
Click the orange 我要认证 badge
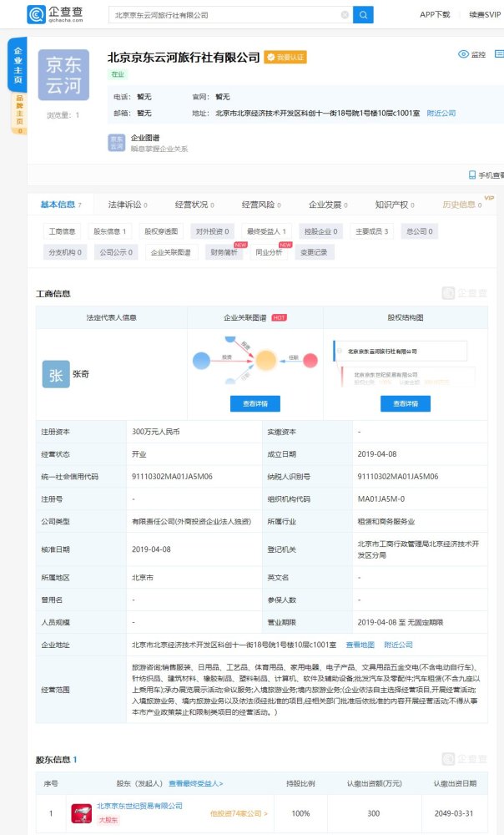pyautogui.click(x=285, y=57)
